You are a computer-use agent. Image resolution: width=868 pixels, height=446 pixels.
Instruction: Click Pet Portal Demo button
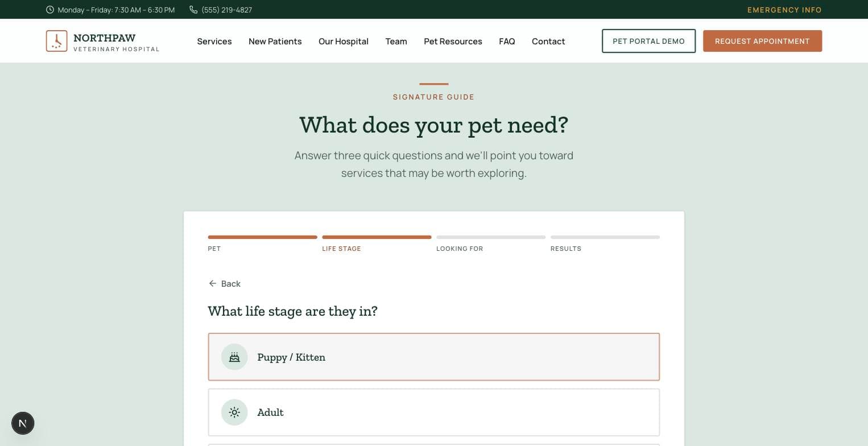tap(648, 41)
